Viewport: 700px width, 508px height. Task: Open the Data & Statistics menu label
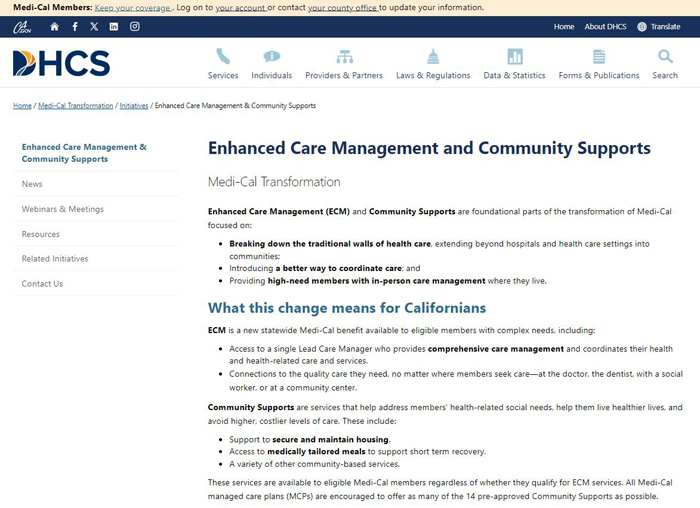tap(514, 75)
